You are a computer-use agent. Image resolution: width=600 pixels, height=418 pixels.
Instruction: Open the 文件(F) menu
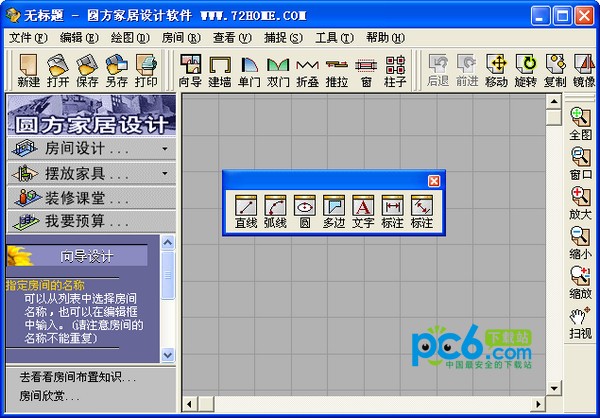pyautogui.click(x=28, y=38)
